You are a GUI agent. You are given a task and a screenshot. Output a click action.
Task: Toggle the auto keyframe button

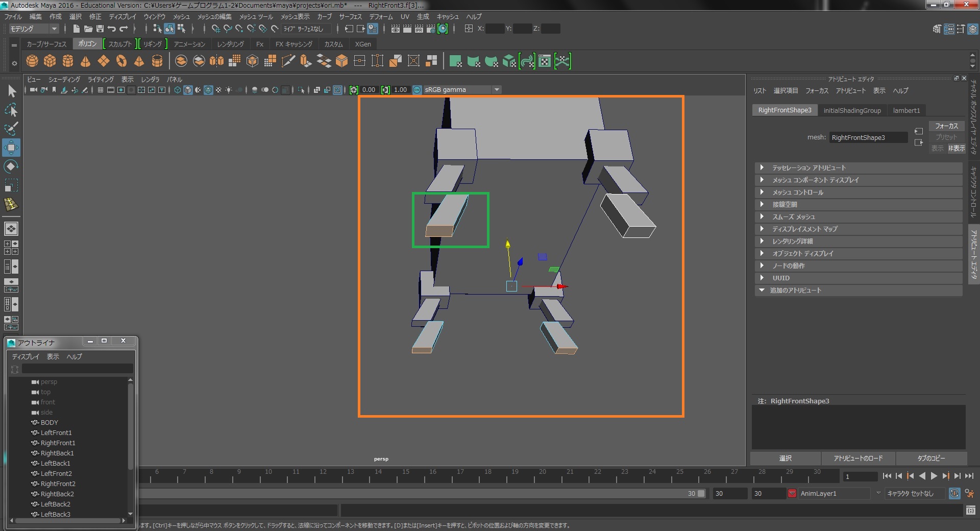pyautogui.click(x=954, y=494)
